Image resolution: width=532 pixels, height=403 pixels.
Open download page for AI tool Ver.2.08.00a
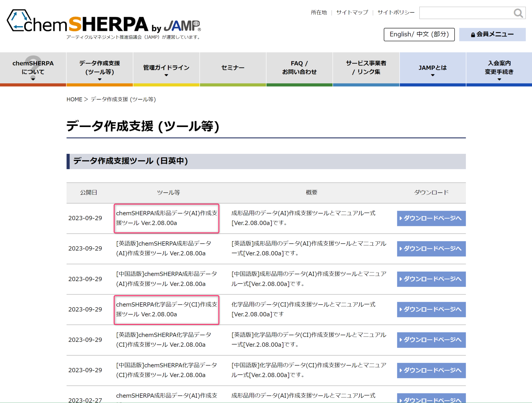click(x=431, y=218)
